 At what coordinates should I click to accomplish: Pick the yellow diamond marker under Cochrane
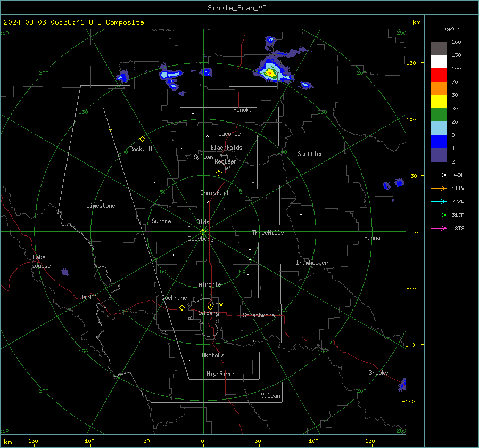(182, 308)
